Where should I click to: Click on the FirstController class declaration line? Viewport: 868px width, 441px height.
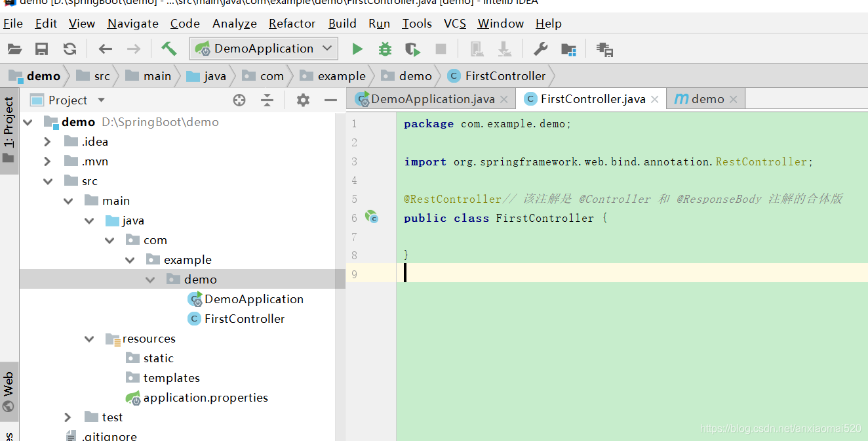[505, 218]
